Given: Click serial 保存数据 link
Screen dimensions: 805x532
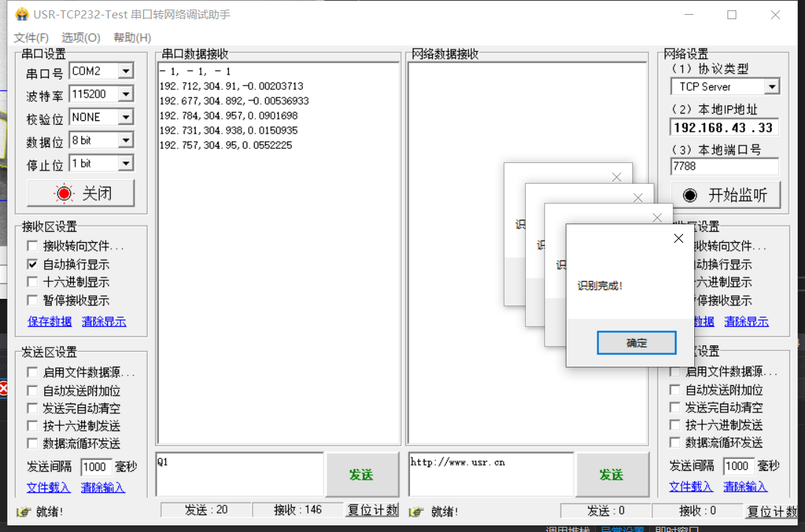Looking at the screenshot, I should tap(49, 322).
